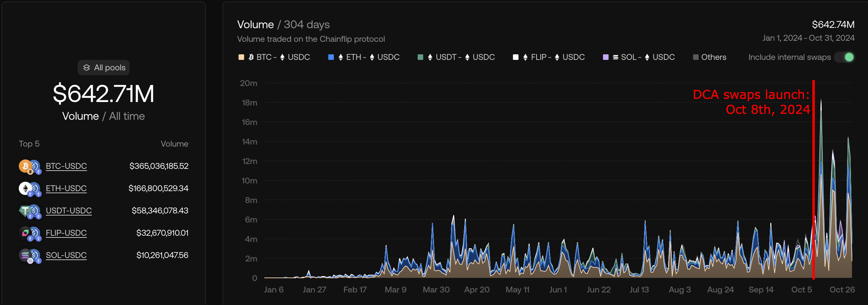This screenshot has width=868, height=305.
Task: Click the ETH-USDC volume $166,800,529.34
Action: pyautogui.click(x=159, y=188)
